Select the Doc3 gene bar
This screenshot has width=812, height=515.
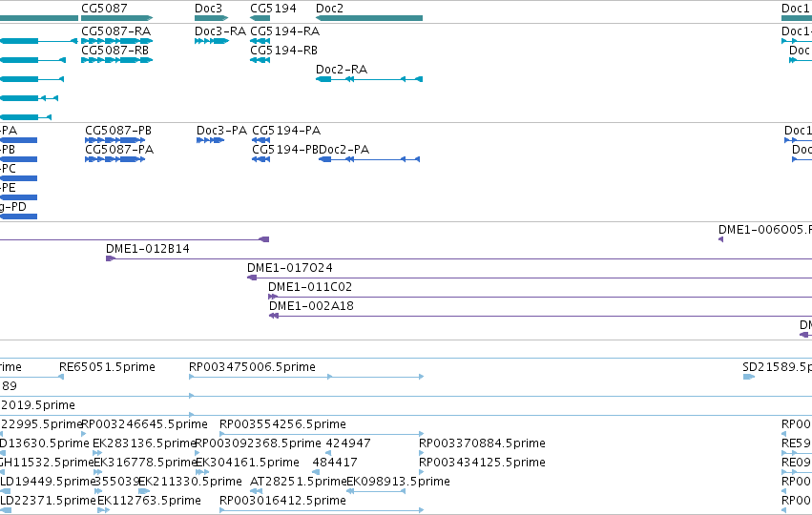pos(211,18)
